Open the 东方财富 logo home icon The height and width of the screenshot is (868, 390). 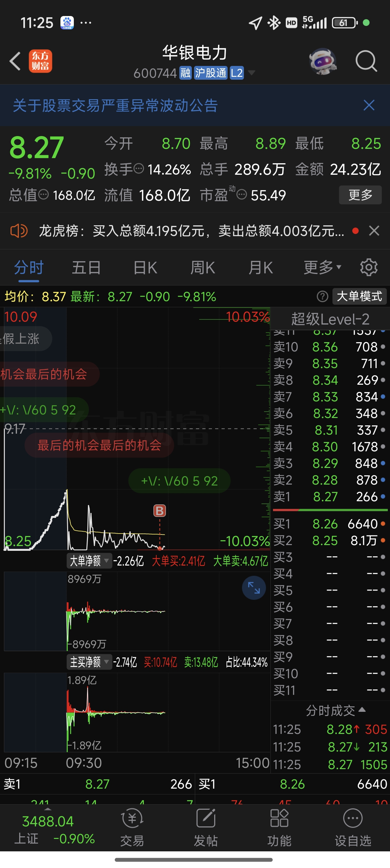click(40, 61)
